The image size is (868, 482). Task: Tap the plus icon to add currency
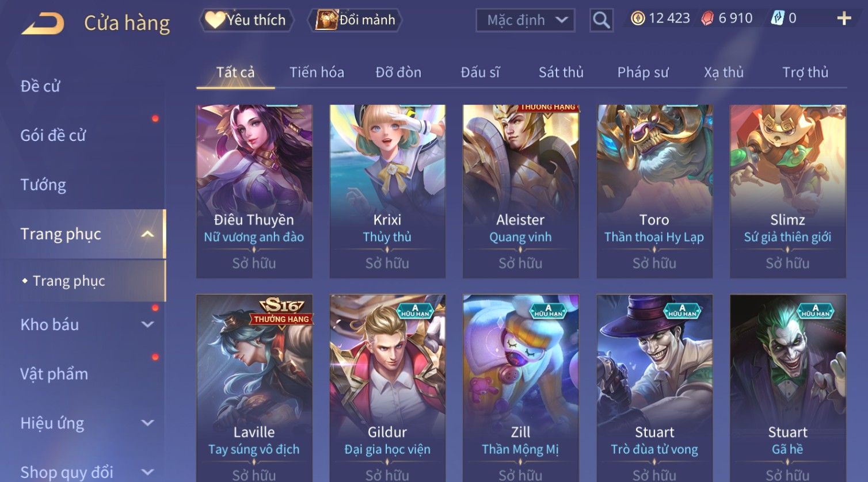844,19
